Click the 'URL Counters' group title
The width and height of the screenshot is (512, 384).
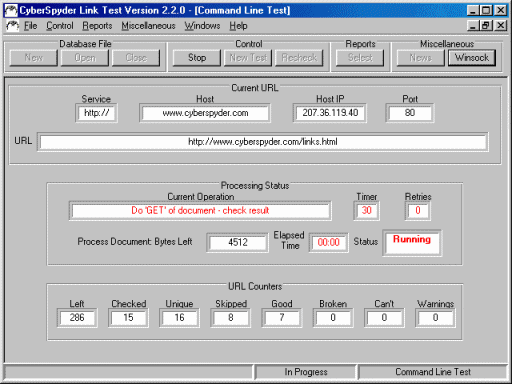[255, 286]
